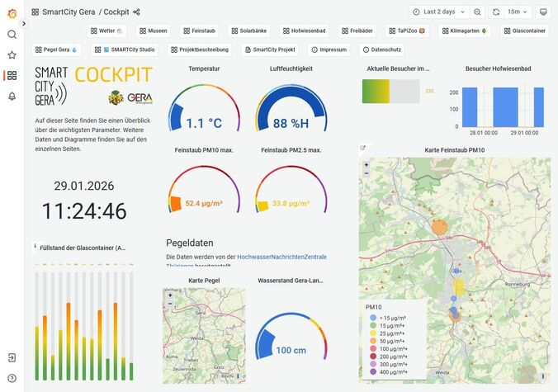Click the attribution info icon on the Feinstaub map
The height and width of the screenshot is (392, 558).
click(543, 376)
